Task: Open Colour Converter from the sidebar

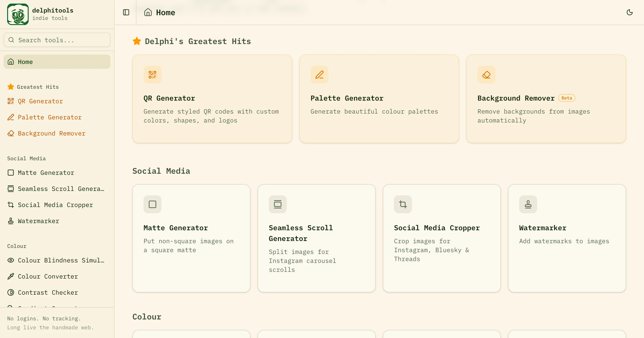Action: (57, 276)
